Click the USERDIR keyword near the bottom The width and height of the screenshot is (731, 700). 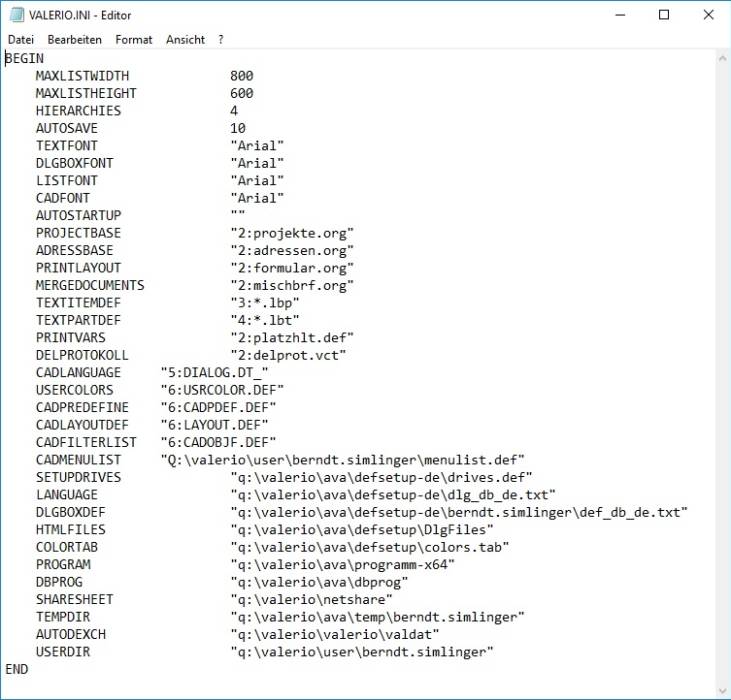63,652
